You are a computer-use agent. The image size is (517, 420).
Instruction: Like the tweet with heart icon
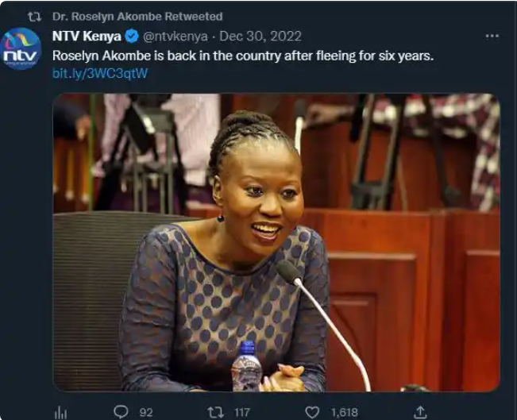[312, 412]
